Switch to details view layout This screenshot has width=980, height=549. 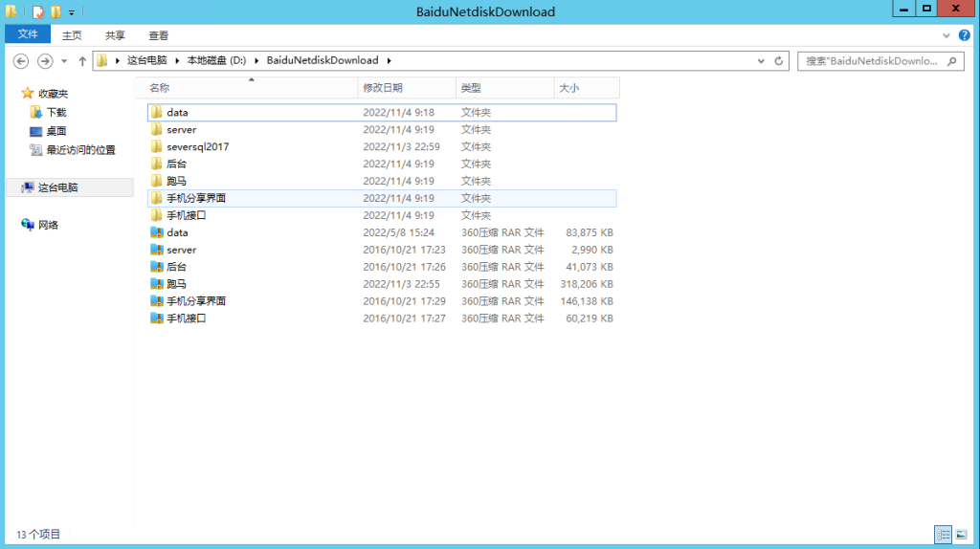[943, 534]
